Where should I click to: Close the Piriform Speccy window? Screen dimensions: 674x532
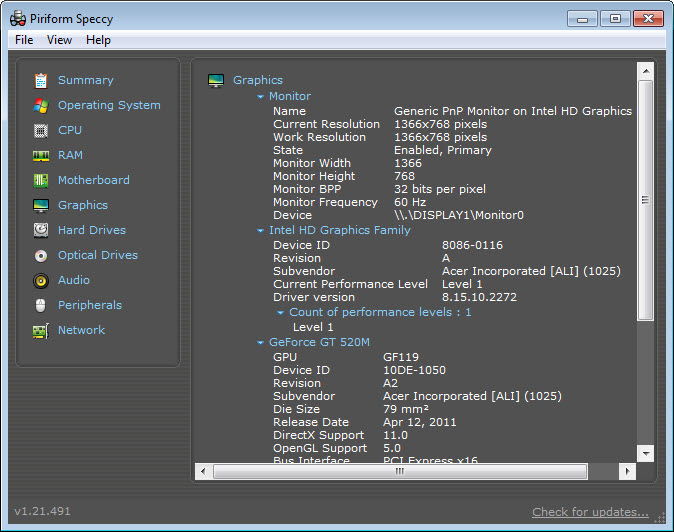point(648,19)
